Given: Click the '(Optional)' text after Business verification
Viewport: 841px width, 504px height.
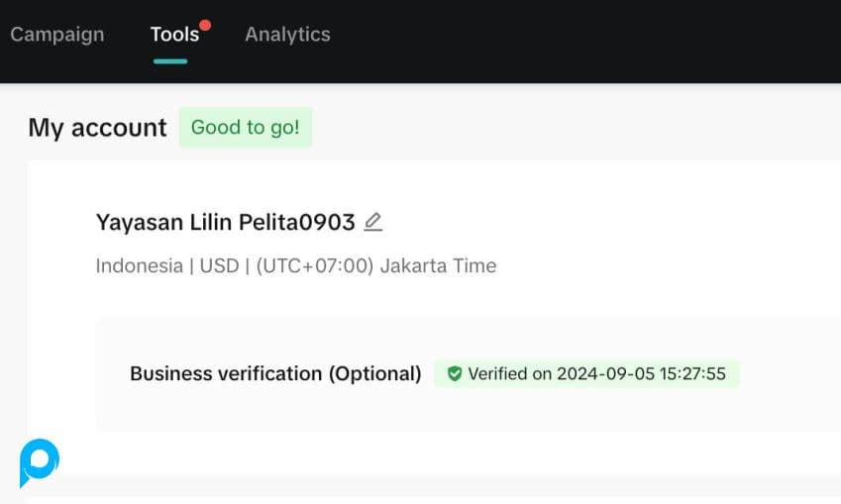Looking at the screenshot, I should tap(375, 374).
